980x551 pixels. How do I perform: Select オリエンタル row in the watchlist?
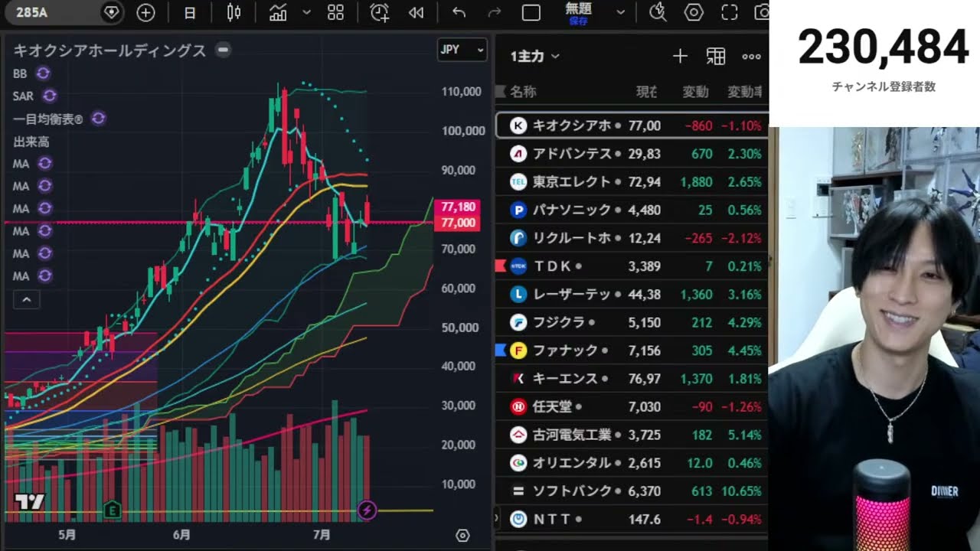pyautogui.click(x=632, y=463)
